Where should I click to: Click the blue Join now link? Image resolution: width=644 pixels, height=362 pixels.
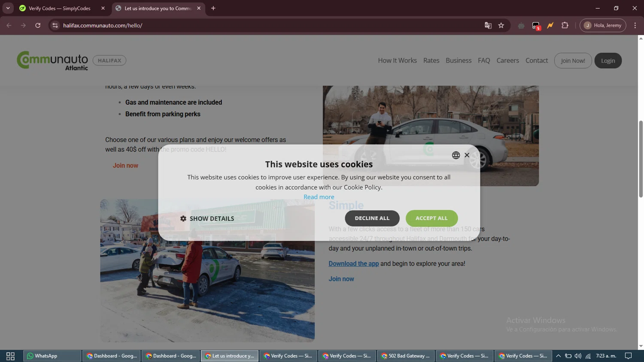point(341,279)
